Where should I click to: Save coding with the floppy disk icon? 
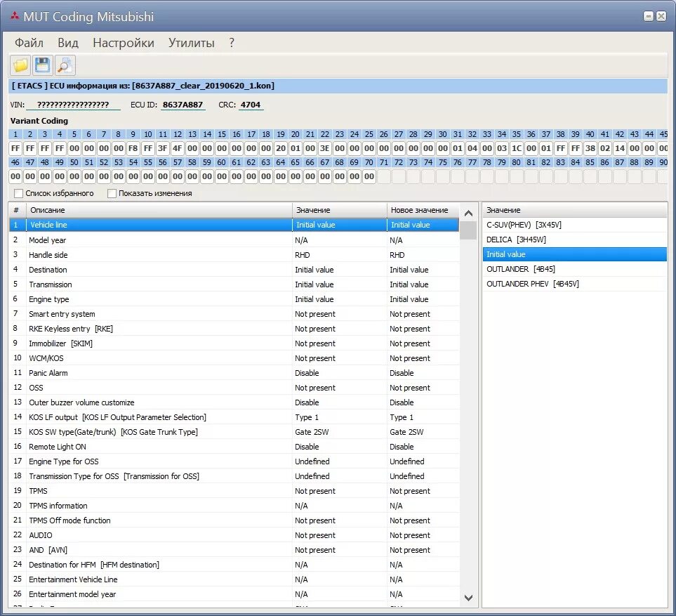coord(42,65)
